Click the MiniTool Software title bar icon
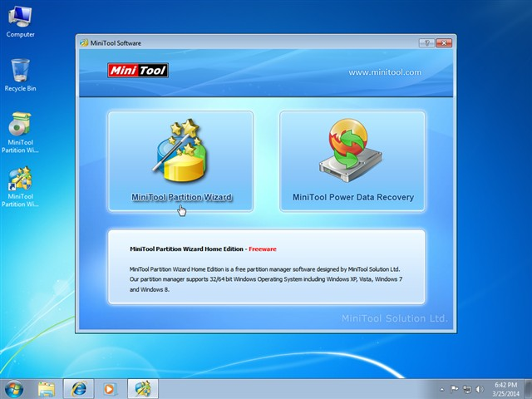 [84, 42]
